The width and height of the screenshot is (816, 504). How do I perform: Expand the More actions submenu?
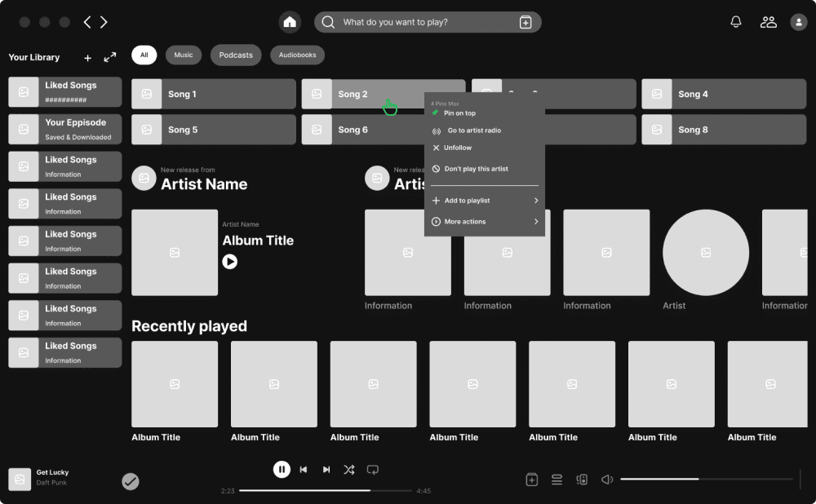484,222
